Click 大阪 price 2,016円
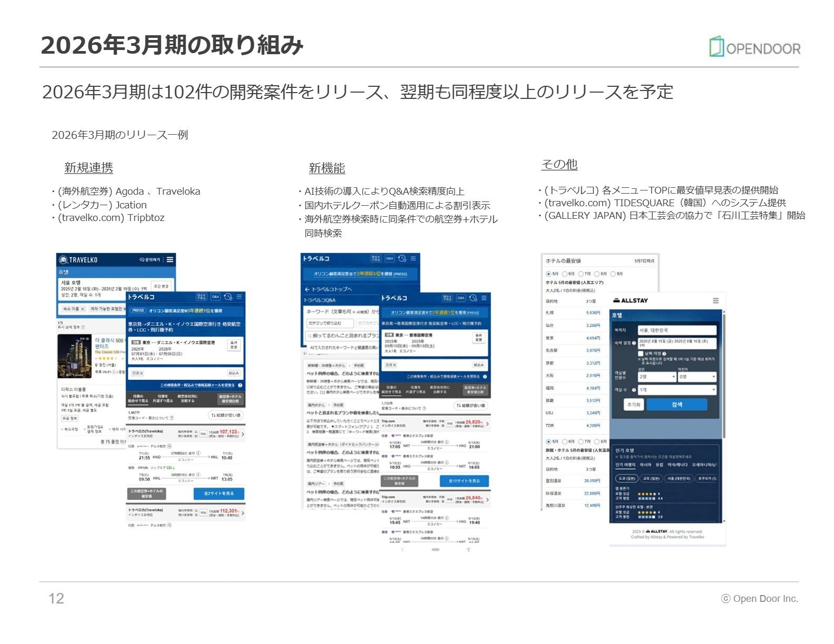The image size is (834, 644). point(593,375)
